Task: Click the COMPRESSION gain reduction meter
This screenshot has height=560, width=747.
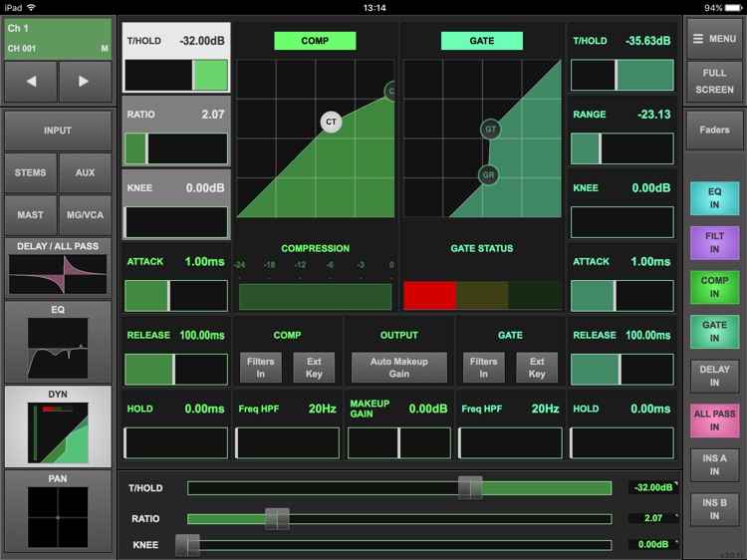Action: (315, 297)
